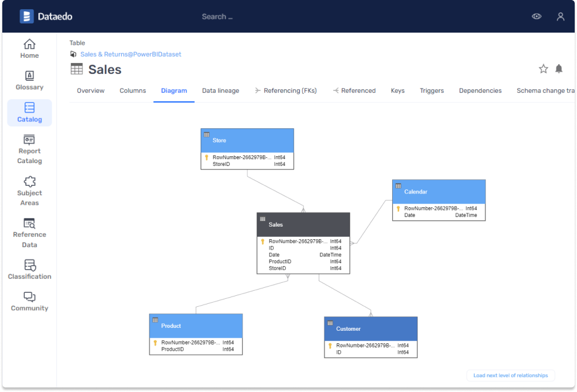Screen dimensions: 577x392
Task: Select the Calendar table node in diagram
Action: click(x=438, y=192)
